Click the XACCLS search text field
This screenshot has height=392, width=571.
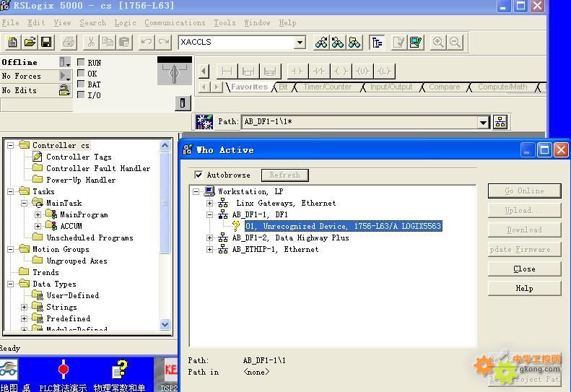click(236, 43)
